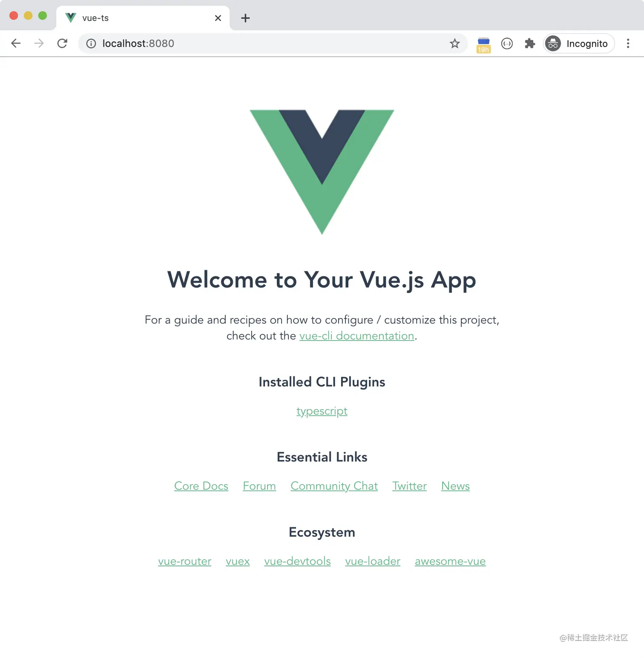Open the Core Docs link
644x658 pixels.
[201, 486]
